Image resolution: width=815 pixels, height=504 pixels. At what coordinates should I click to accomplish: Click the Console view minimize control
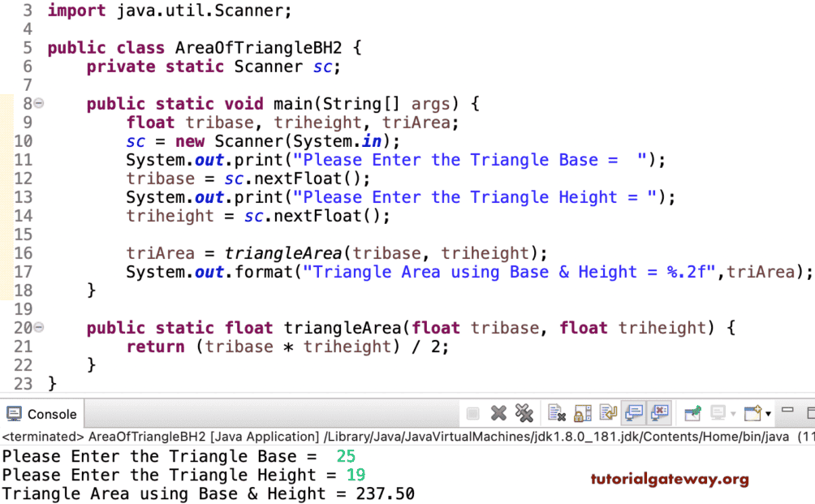tap(787, 412)
